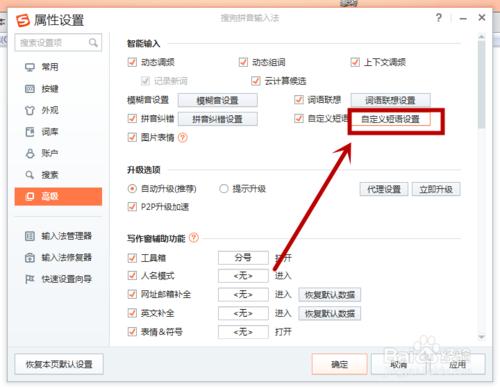
Task: Open the 词库 dictionary icon in the sidebar
Action: (x=30, y=132)
